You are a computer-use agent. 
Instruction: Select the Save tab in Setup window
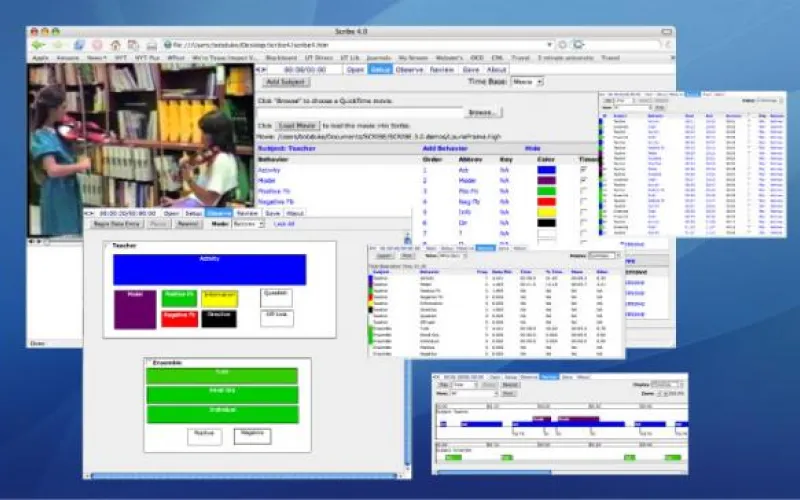471,69
